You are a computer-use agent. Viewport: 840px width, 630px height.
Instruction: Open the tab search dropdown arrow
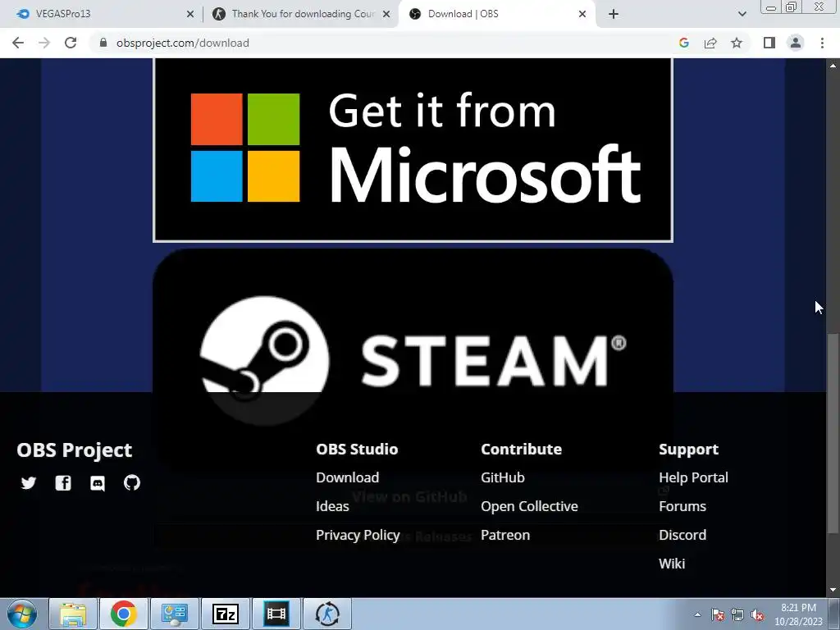[x=742, y=14]
